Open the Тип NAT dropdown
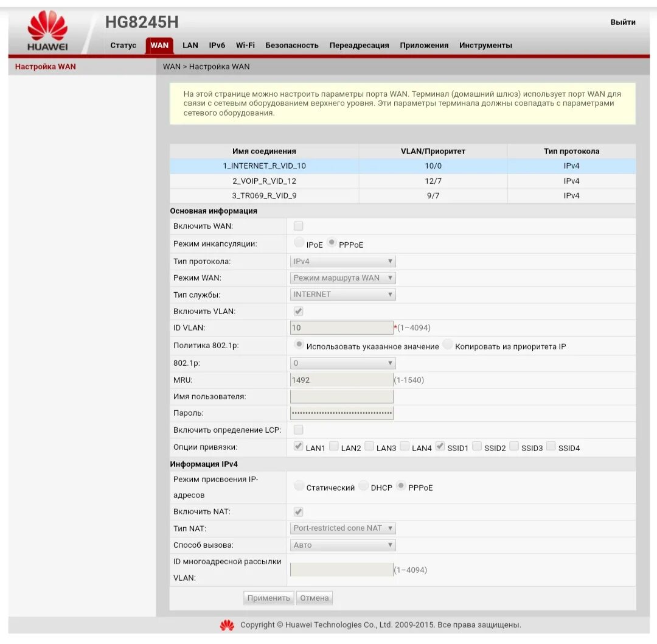The width and height of the screenshot is (657, 644). tap(342, 528)
